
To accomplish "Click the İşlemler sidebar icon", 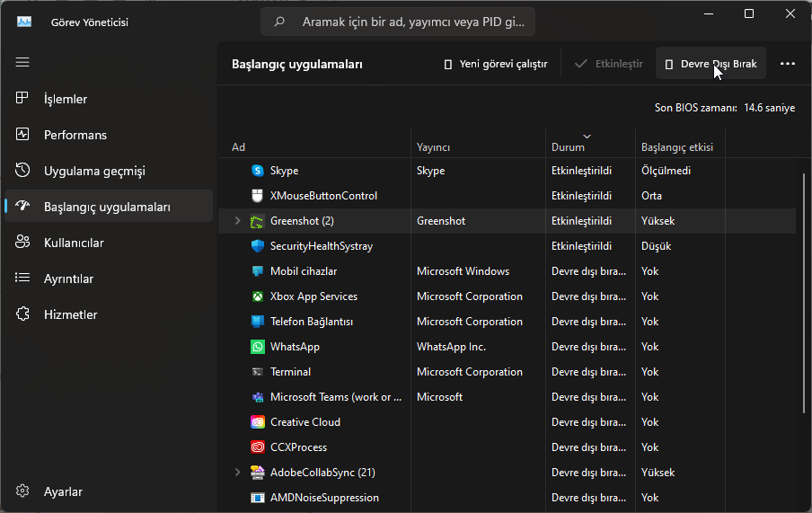I will (22, 98).
